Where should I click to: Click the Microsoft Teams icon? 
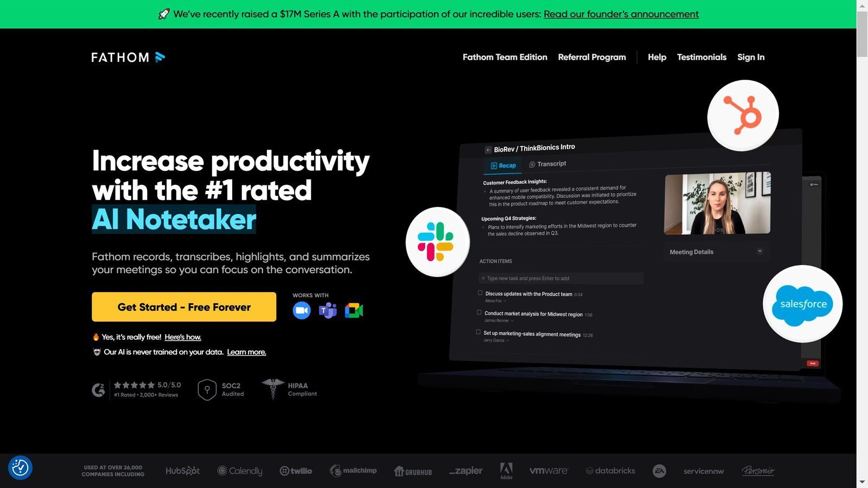point(328,310)
